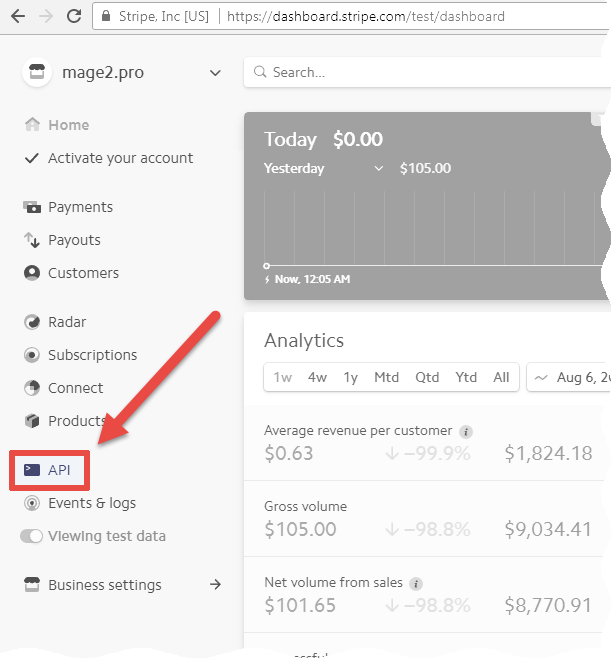
Task: Click the trend line icon before Aug 6
Action: click(x=541, y=377)
